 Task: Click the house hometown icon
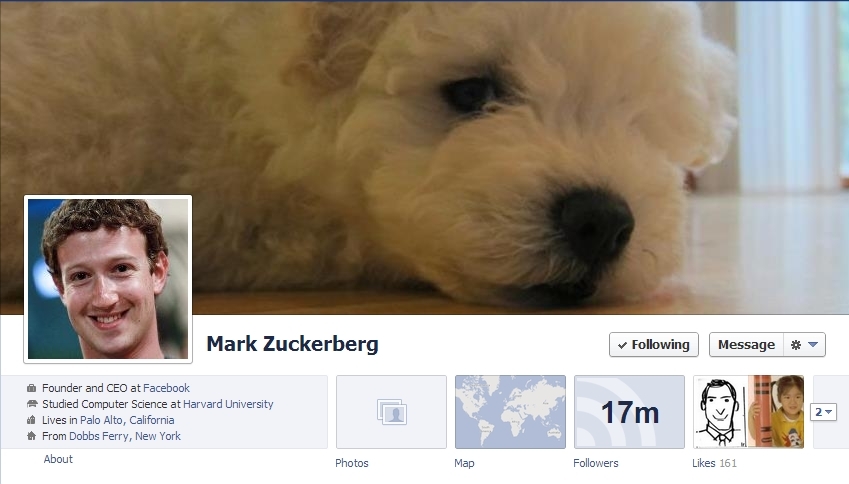coord(31,436)
